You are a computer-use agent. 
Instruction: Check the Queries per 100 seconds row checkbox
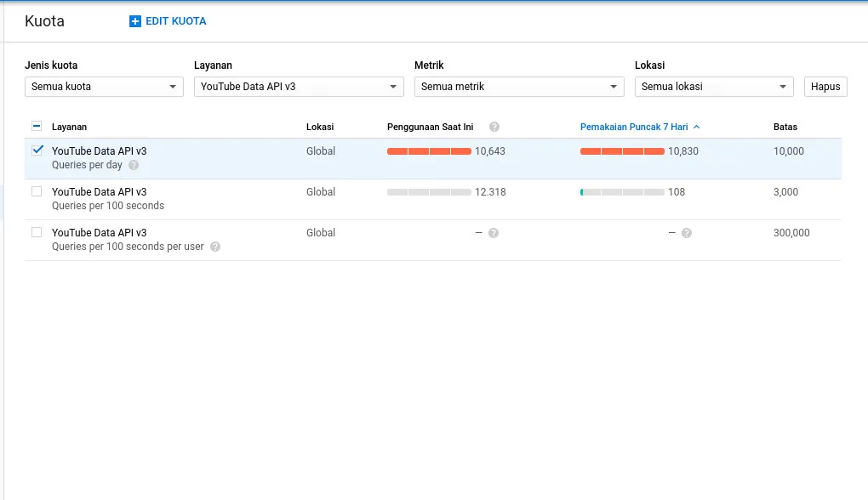[x=35, y=191]
